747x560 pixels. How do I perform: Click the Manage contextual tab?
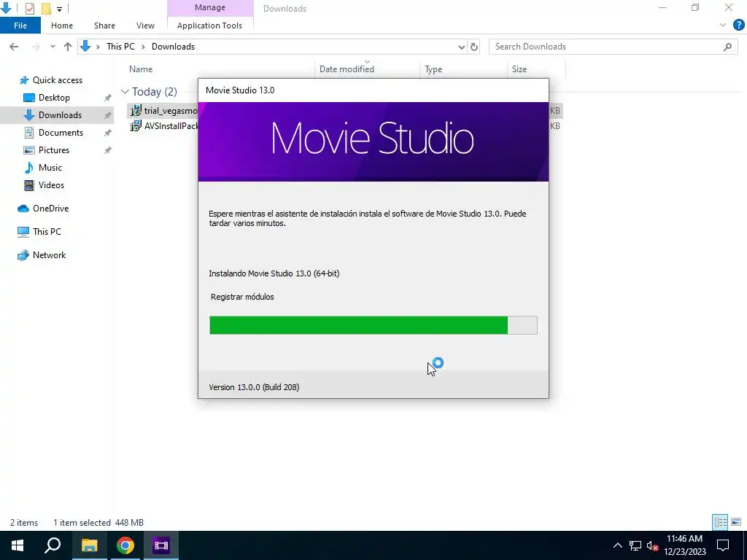click(x=209, y=7)
